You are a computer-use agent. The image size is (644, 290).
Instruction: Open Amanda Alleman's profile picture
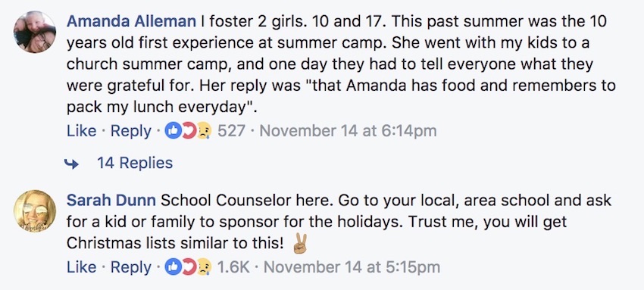(35, 32)
